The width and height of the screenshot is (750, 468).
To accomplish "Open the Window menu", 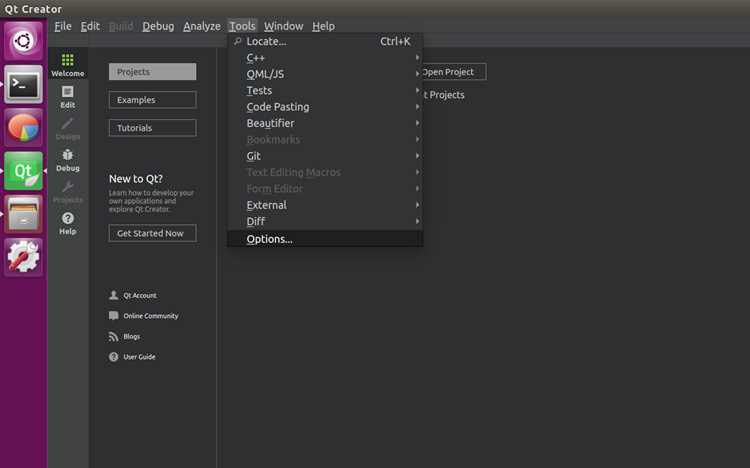I will coord(283,26).
